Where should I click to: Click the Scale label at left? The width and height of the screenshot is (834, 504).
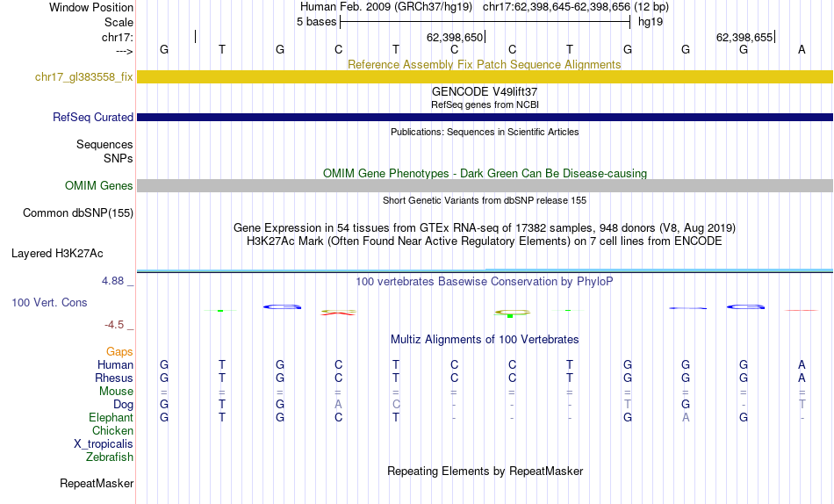click(119, 22)
